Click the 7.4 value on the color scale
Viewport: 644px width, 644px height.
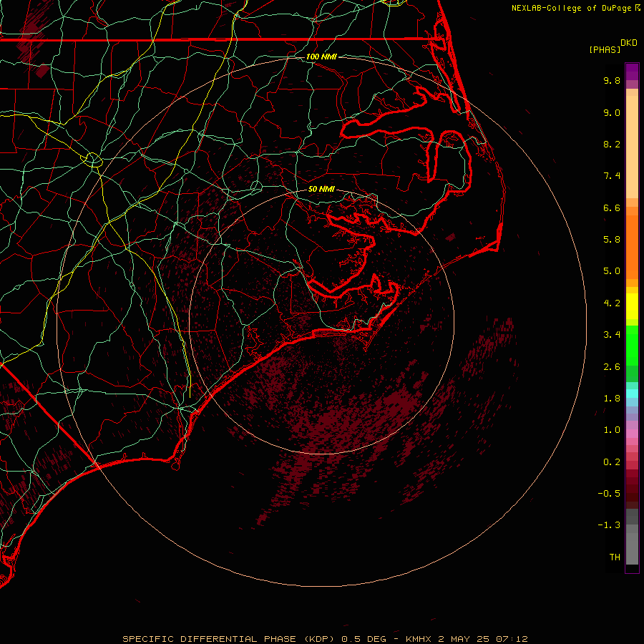tap(612, 176)
